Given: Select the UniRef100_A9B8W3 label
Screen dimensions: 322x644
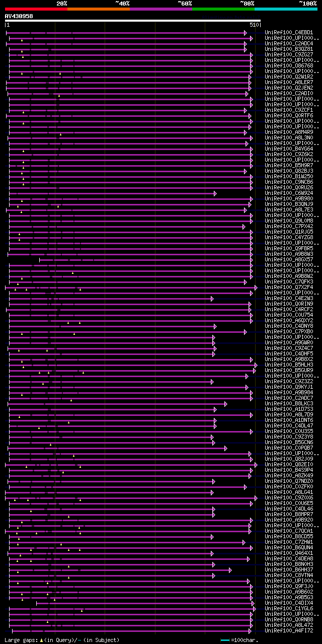Looking at the screenshot, I should pos(289,254).
